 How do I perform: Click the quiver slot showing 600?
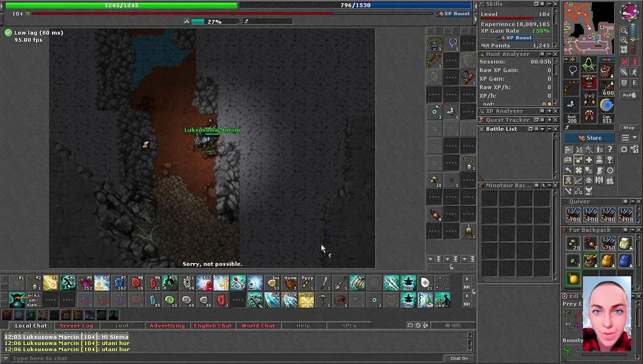point(607,88)
